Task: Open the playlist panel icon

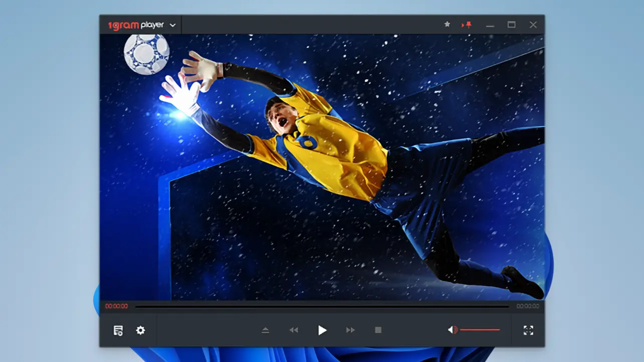Action: pyautogui.click(x=118, y=330)
